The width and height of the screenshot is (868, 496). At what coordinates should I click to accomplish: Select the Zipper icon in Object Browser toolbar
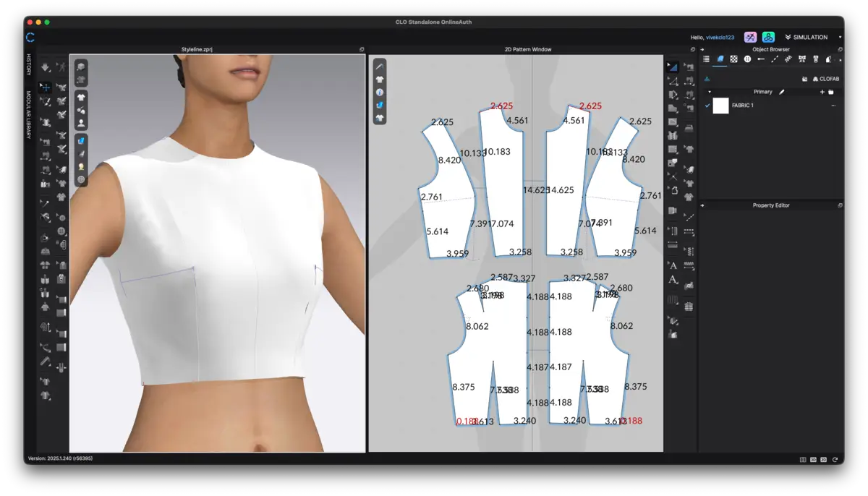coord(816,59)
